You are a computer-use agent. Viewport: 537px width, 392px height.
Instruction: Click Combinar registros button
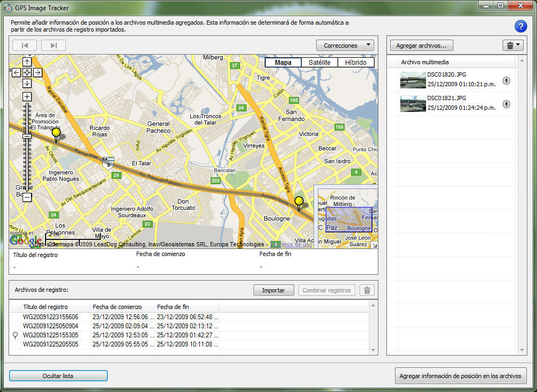click(327, 290)
